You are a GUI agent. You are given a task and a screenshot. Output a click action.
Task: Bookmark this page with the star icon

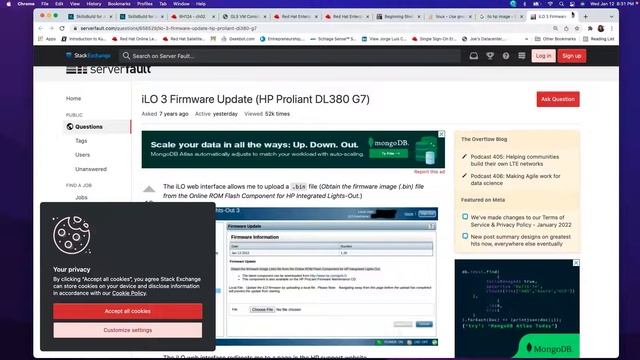(x=577, y=29)
